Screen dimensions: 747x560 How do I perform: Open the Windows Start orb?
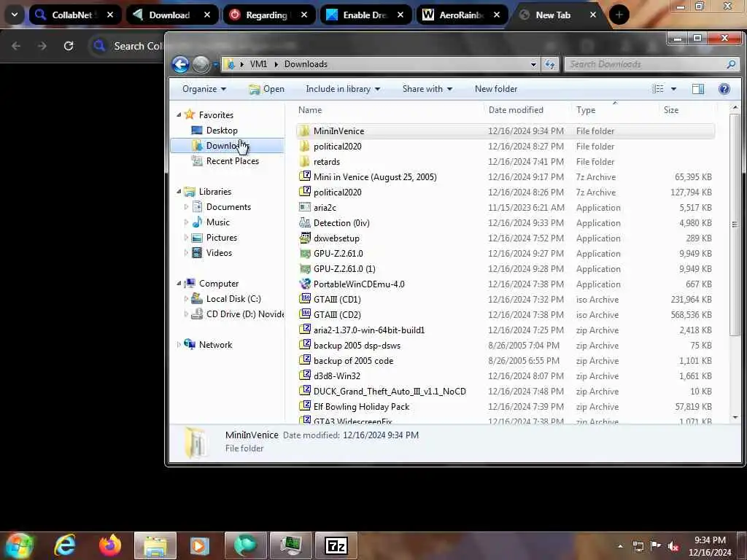pyautogui.click(x=19, y=545)
